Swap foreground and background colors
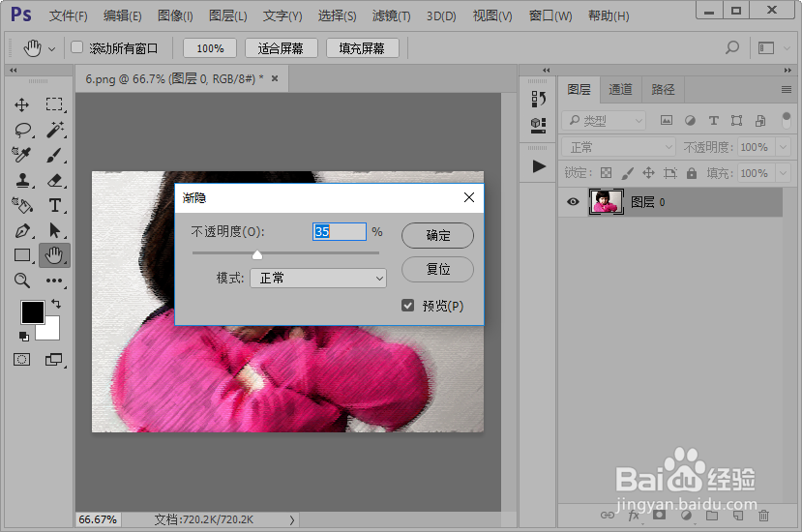Screen dimensions: 802x532 pyautogui.click(x=56, y=304)
